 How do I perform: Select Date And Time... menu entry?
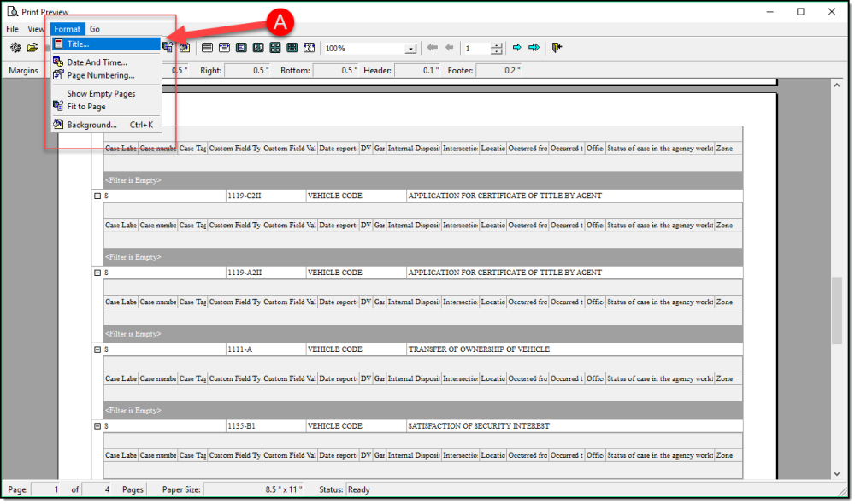coord(97,62)
